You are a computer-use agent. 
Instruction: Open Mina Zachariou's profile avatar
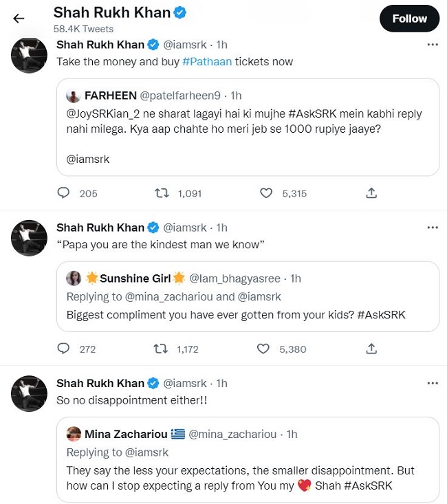[x=74, y=434]
